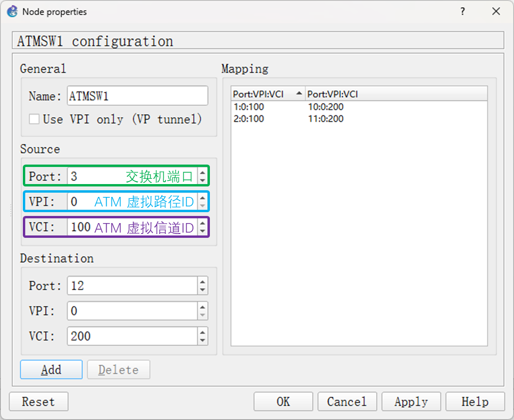Confirm the dialog with OK
This screenshot has height=420, width=514.
[x=283, y=401]
